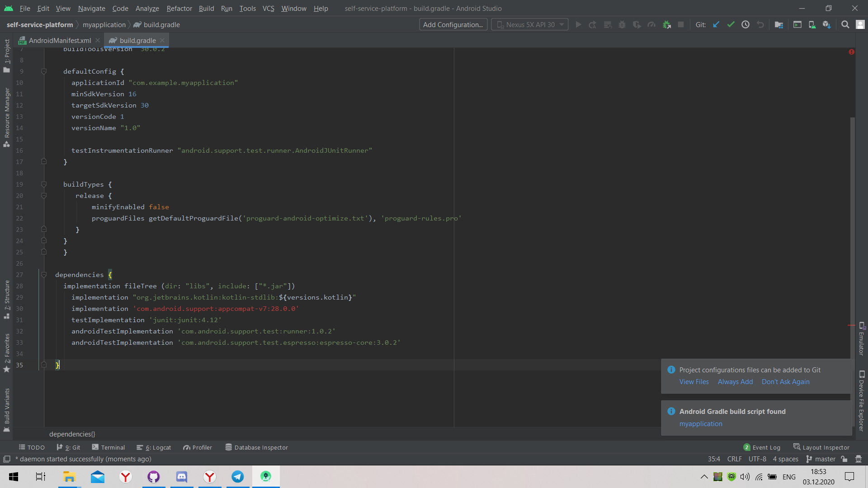Click the 35:4 caret position indicator
This screenshot has height=488, width=868.
click(x=714, y=459)
